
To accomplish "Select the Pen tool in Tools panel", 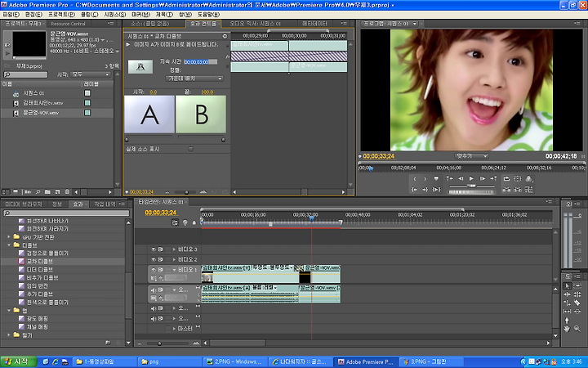I will [x=567, y=321].
